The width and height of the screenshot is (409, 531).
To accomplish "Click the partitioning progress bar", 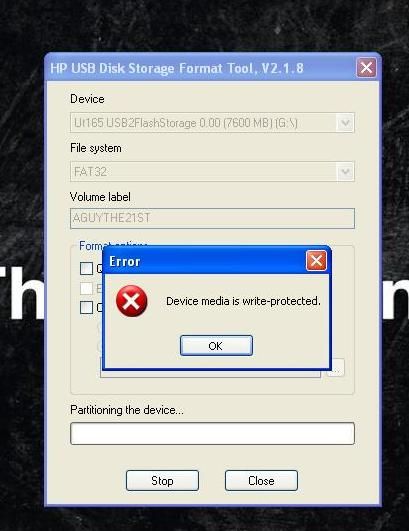I will tap(212, 433).
